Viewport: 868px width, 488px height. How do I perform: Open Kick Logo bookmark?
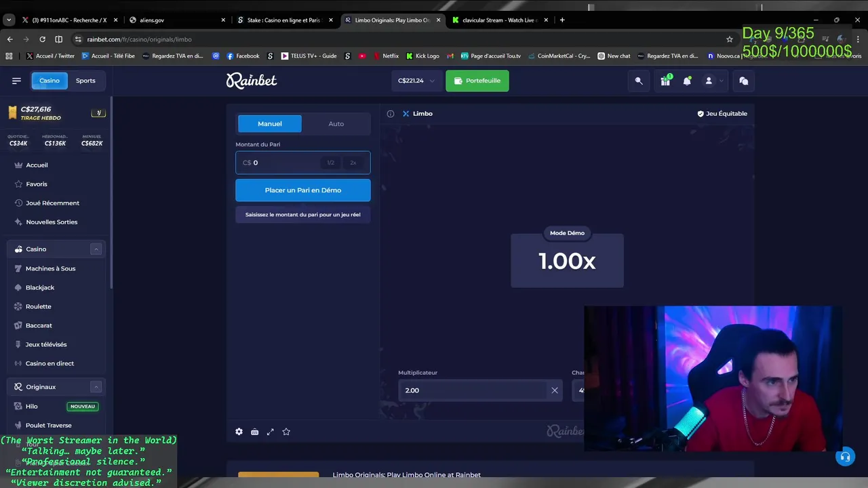pyautogui.click(x=422, y=56)
